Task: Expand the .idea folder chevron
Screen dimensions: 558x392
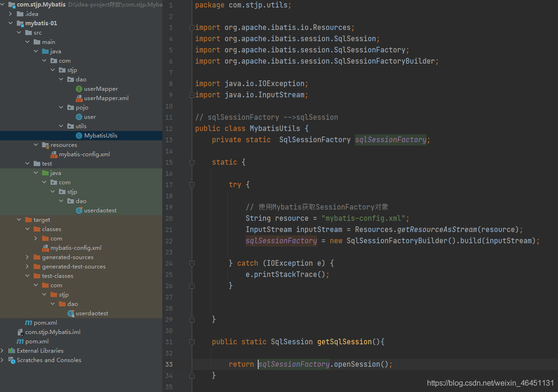Action: coord(11,14)
